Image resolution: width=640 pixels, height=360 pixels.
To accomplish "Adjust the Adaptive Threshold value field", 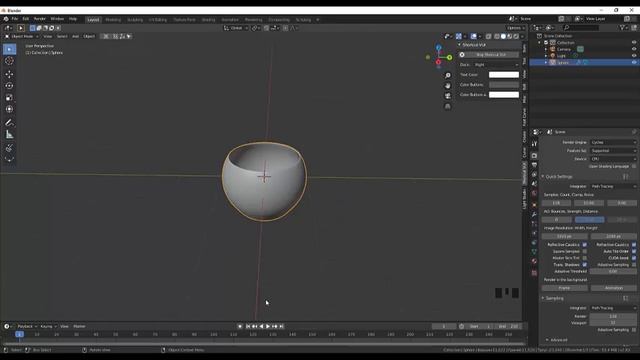I will click(x=613, y=271).
